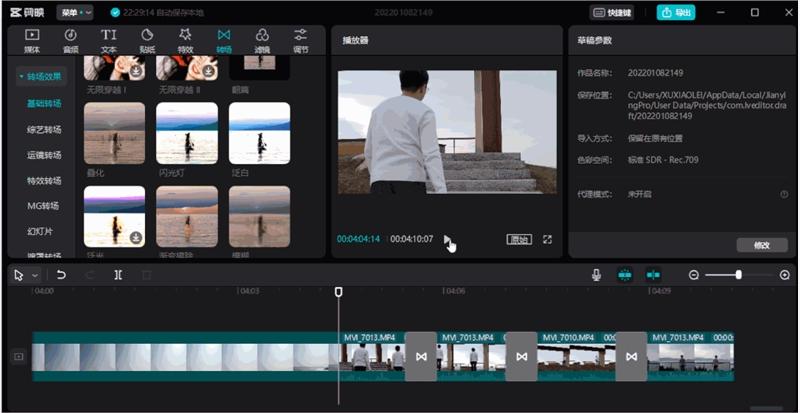Select 运镜转场 in the transition sidebar
The height and width of the screenshot is (413, 800).
pyautogui.click(x=44, y=155)
